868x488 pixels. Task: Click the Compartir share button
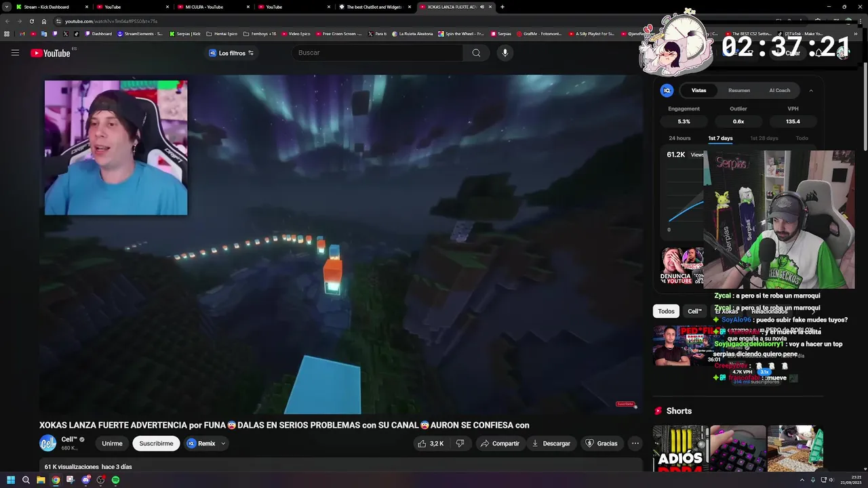(x=500, y=443)
